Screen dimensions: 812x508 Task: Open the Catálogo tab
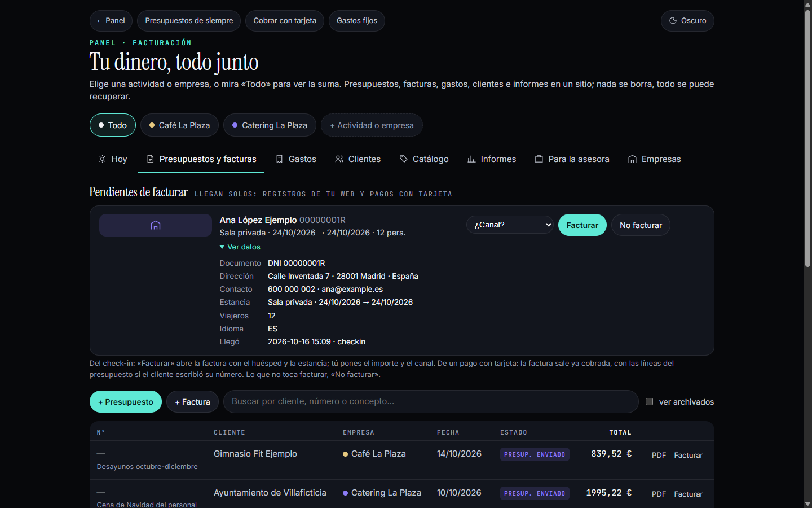pyautogui.click(x=424, y=159)
